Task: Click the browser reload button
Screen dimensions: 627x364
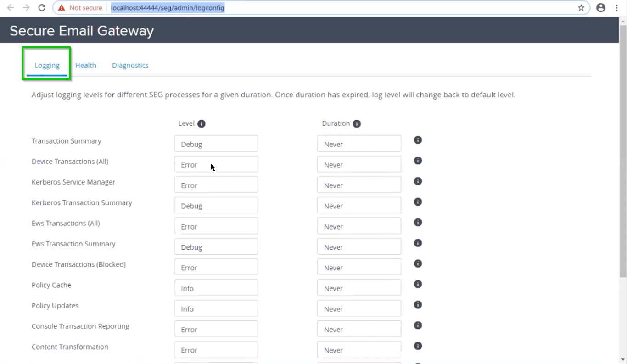Action: click(41, 7)
